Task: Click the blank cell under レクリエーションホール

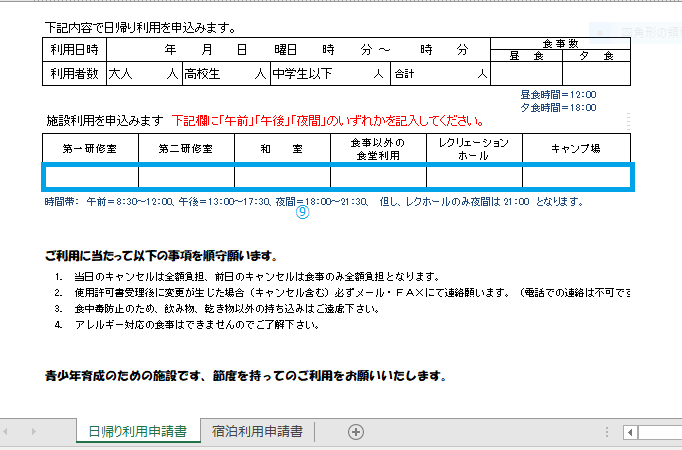Action: click(x=474, y=177)
